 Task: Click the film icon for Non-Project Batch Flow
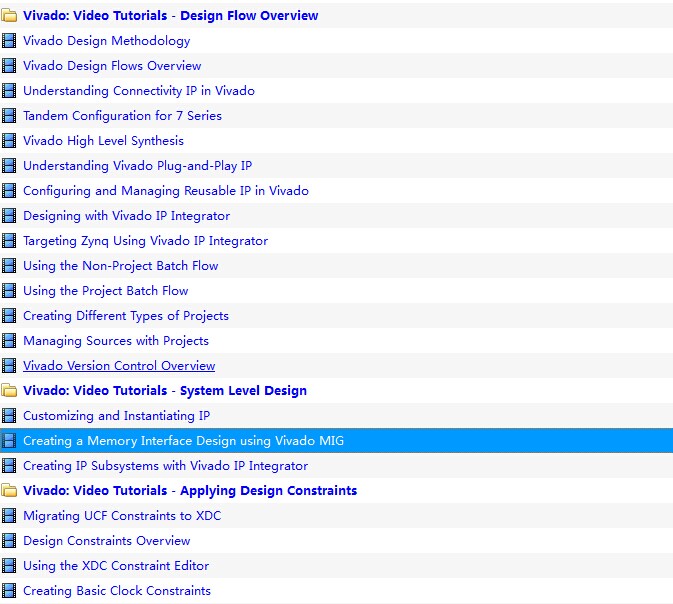click(x=9, y=266)
